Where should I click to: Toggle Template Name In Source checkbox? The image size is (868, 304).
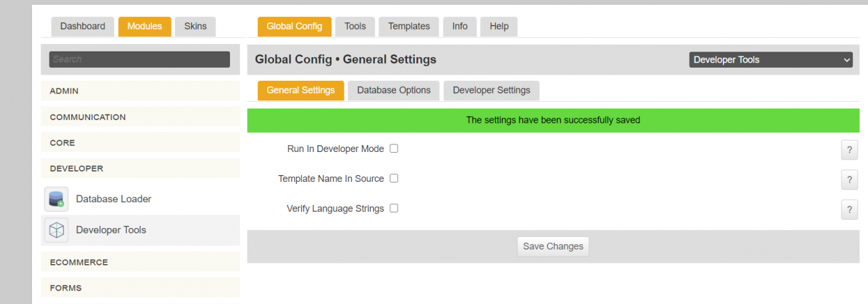394,178
